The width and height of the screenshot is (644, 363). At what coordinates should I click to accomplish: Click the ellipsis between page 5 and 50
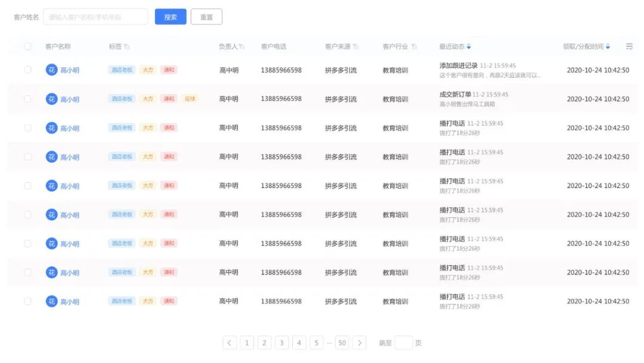[x=330, y=343]
